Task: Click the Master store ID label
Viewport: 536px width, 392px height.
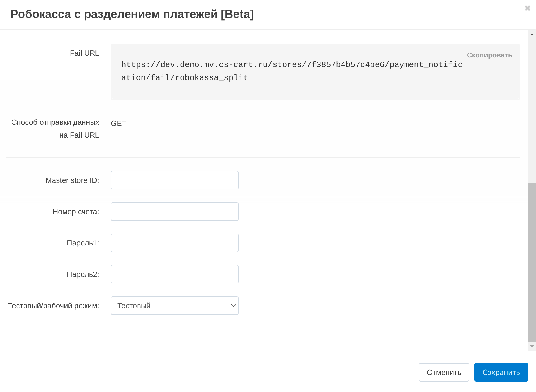Action: coord(72,180)
